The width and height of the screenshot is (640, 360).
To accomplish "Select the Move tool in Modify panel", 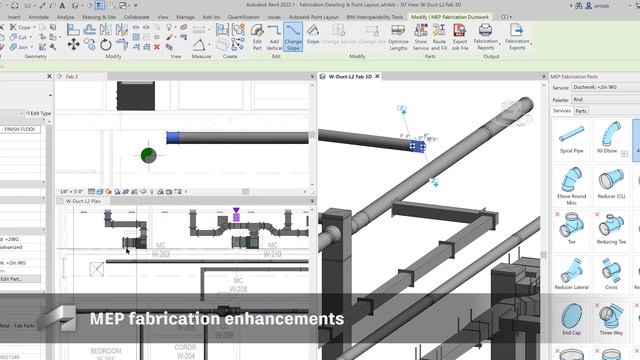I will tap(73, 44).
